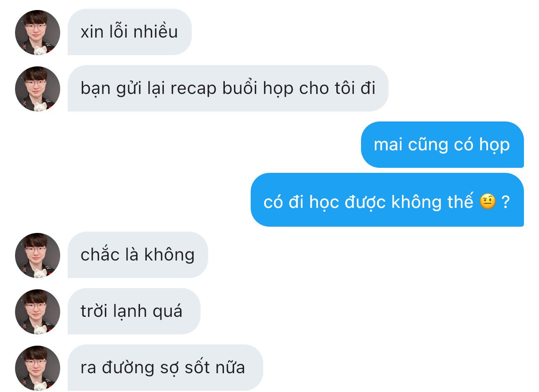Tap avatar beside 'chắc là không' message
Image resolution: width=539 pixels, height=392 pixels.
coord(38,255)
